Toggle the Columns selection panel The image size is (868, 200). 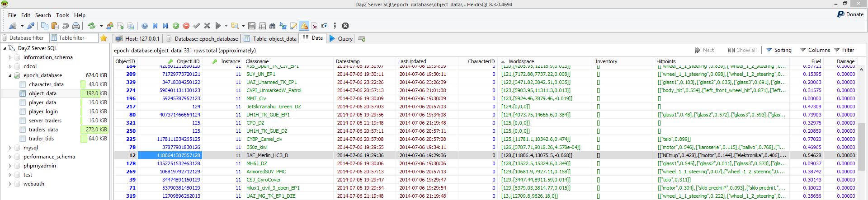[815, 50]
